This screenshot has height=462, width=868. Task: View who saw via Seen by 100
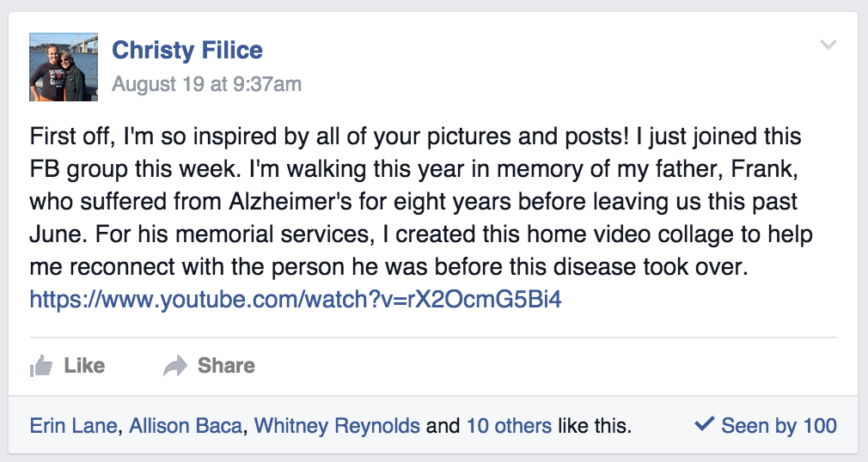pyautogui.click(x=779, y=425)
